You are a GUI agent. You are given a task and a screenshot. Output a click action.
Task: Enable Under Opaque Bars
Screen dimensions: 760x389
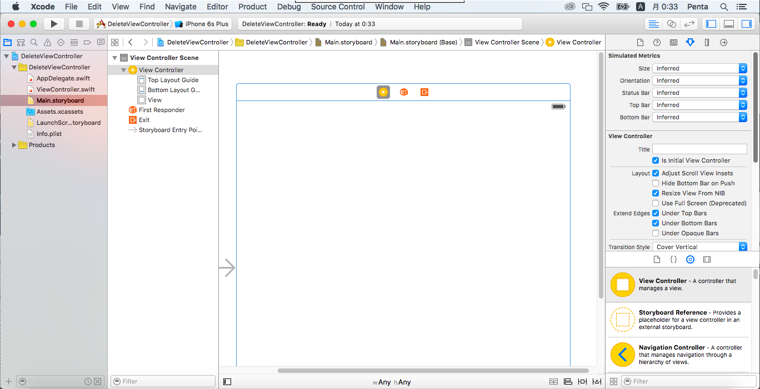[655, 233]
